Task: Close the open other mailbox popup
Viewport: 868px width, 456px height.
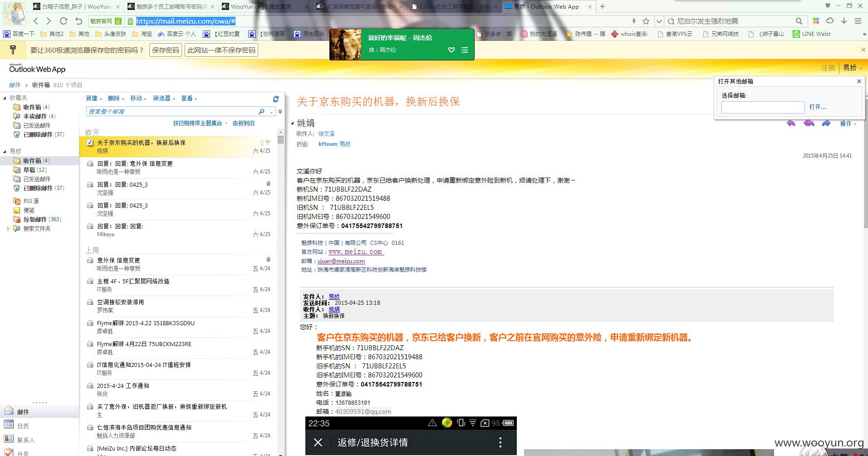Action: tap(859, 81)
